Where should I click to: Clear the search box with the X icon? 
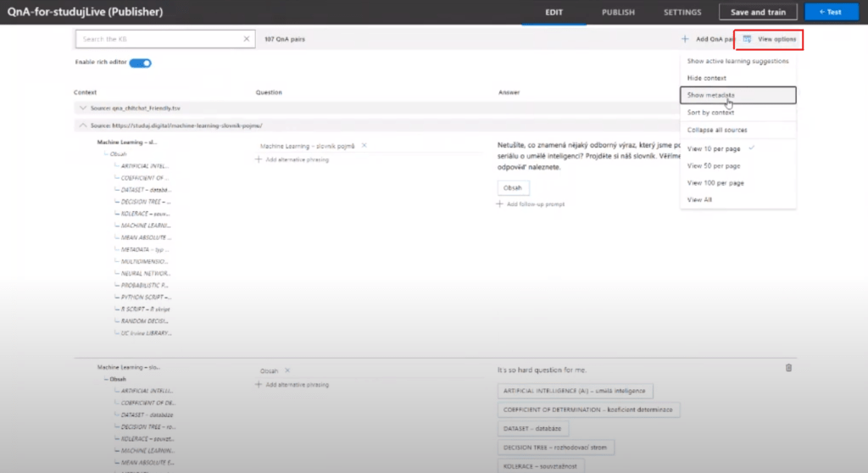pos(247,39)
